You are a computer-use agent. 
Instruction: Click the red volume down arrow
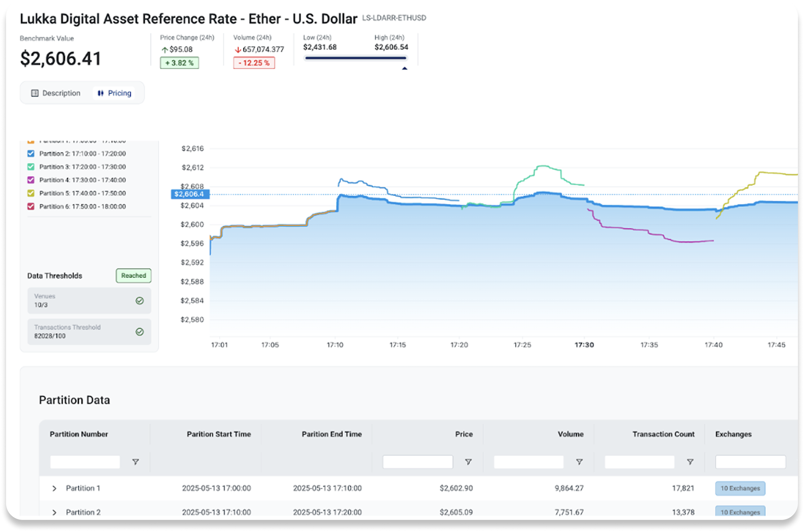(x=238, y=50)
